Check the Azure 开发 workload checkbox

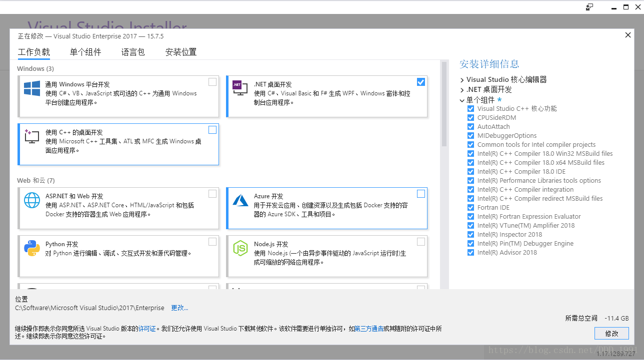pyautogui.click(x=421, y=194)
